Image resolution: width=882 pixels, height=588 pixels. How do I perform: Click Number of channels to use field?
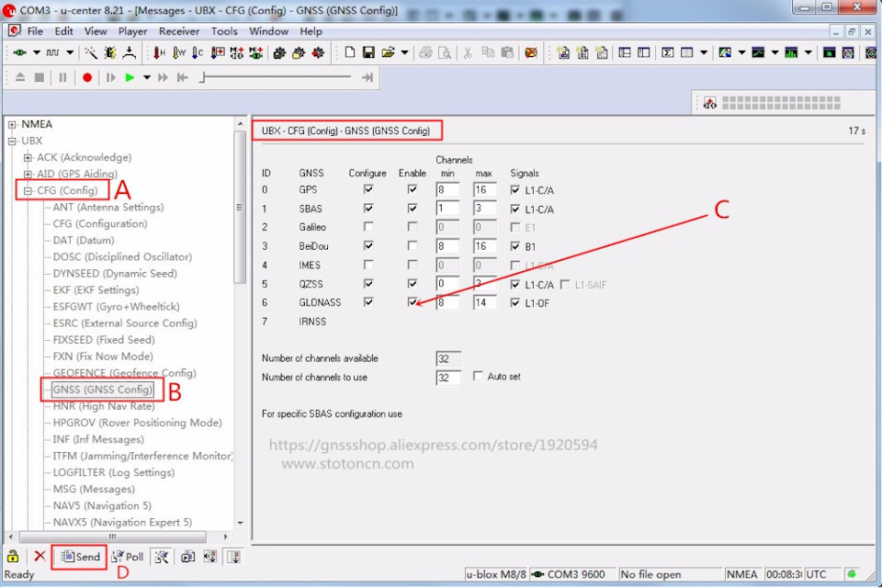click(447, 377)
